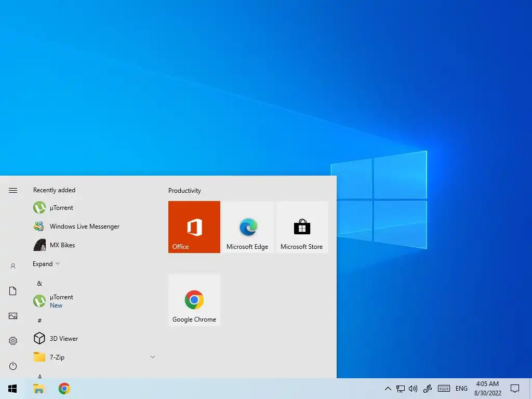
Task: Open Chrome from the taskbar
Action: (64, 389)
